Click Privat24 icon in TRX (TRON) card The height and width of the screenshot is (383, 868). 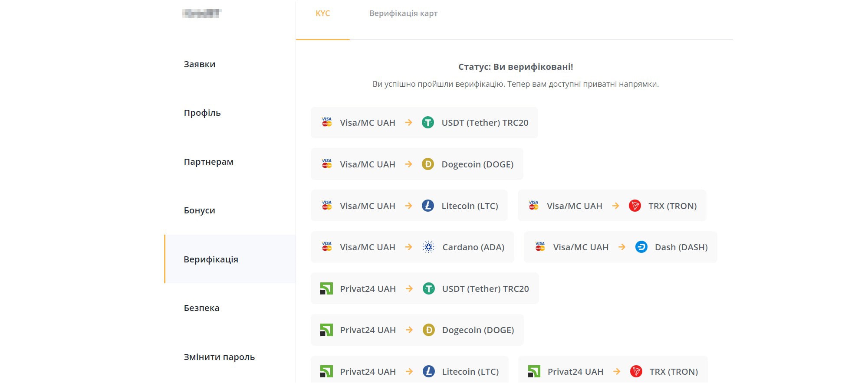(534, 371)
